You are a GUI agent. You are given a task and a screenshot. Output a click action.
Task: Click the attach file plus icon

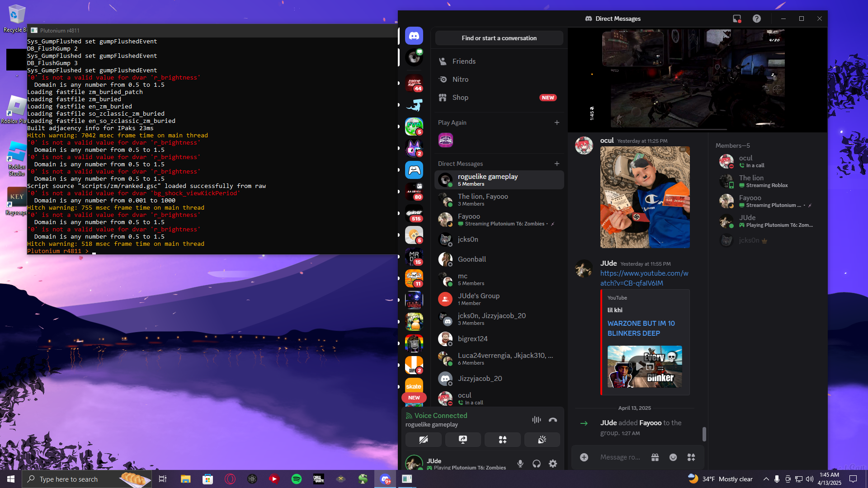[584, 457]
